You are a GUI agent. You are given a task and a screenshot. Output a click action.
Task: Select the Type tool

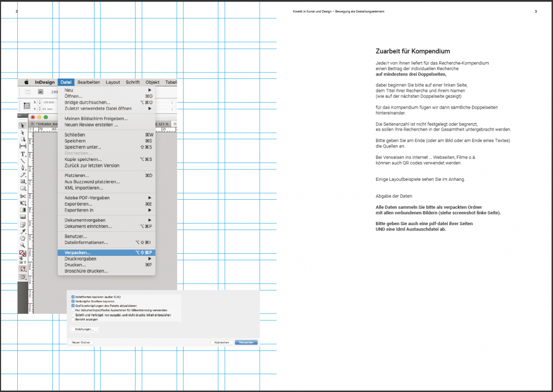pos(23,154)
